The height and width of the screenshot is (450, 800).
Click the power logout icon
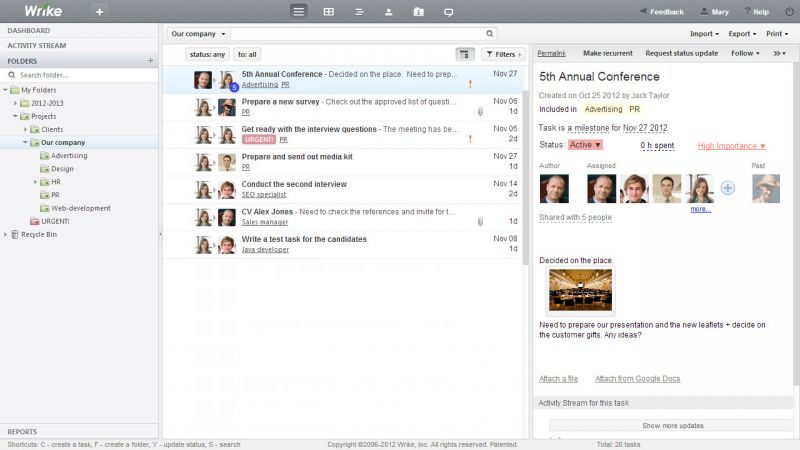pyautogui.click(x=789, y=11)
